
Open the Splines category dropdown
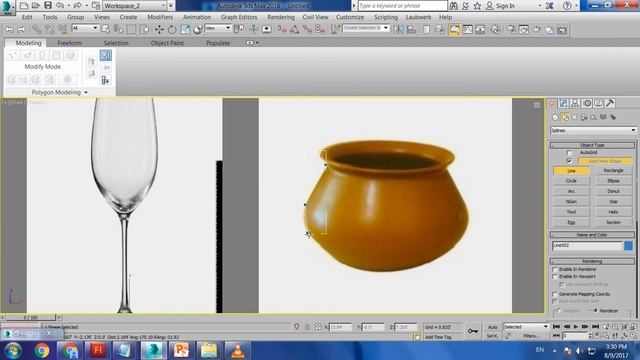593,130
